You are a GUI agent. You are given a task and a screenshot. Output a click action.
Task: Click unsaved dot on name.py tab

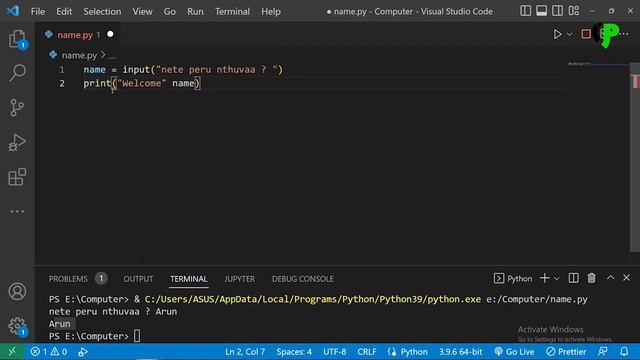click(x=110, y=34)
